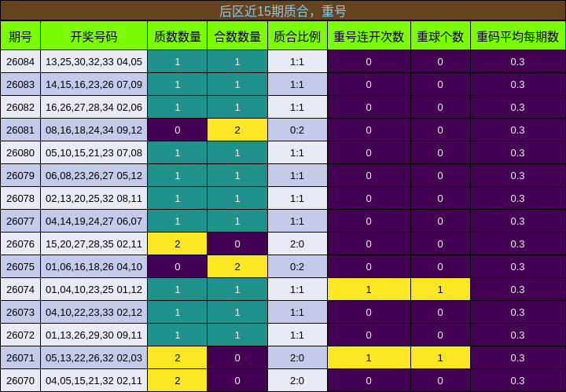
Task: Select period number 26072
Action: pos(20,335)
